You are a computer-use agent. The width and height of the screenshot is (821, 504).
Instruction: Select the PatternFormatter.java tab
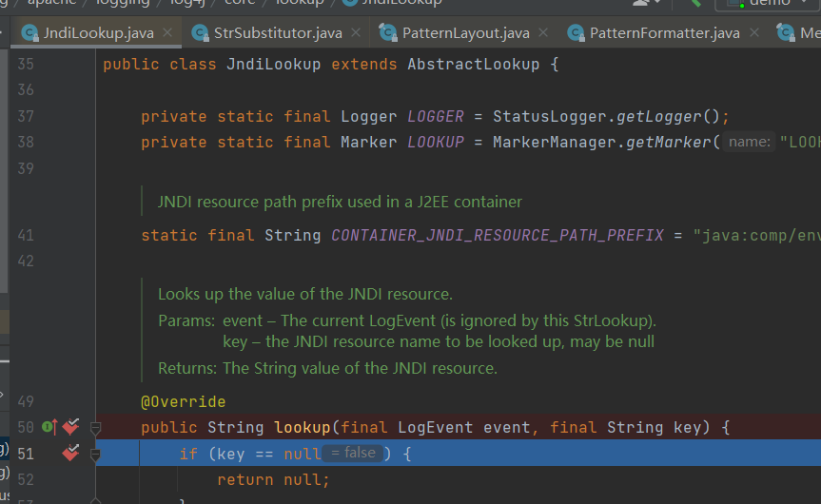tap(664, 33)
